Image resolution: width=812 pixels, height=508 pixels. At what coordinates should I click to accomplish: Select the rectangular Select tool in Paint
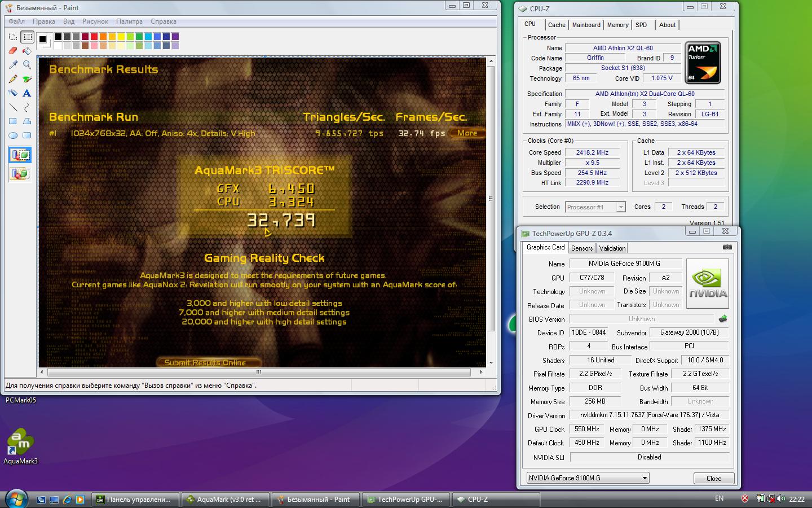tap(27, 37)
